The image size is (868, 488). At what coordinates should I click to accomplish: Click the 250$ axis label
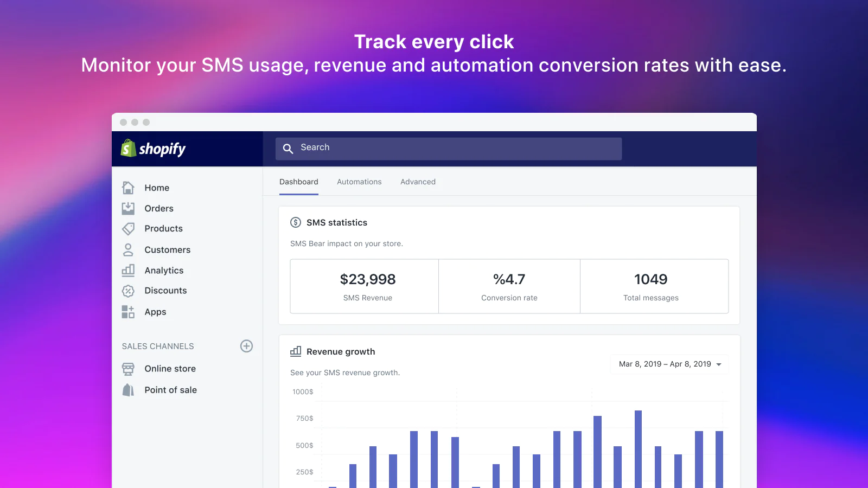304,472
